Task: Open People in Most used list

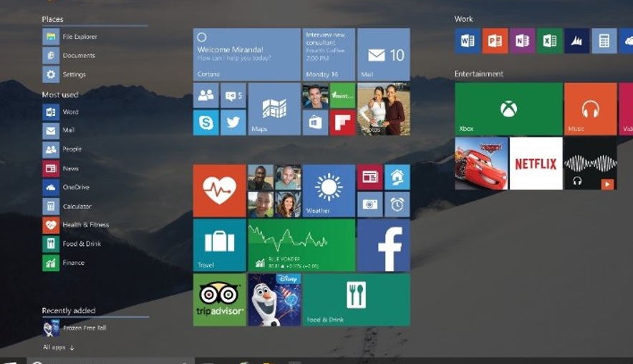Action: tap(62, 149)
